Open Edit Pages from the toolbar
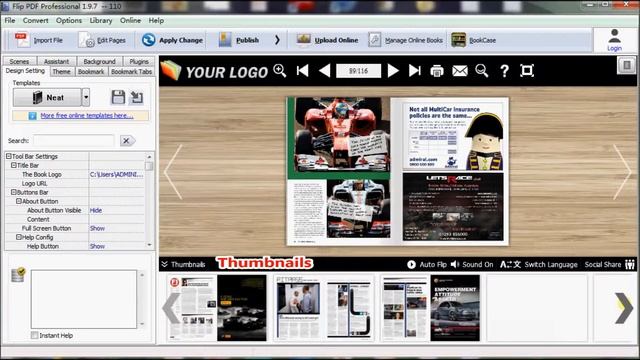Viewport: 640px width, 360px height. coord(102,40)
